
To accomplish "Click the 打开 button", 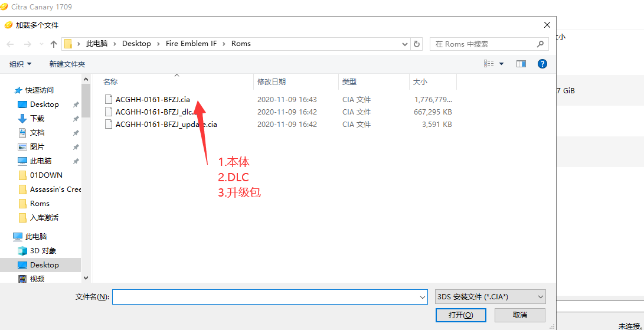I will tap(460, 315).
